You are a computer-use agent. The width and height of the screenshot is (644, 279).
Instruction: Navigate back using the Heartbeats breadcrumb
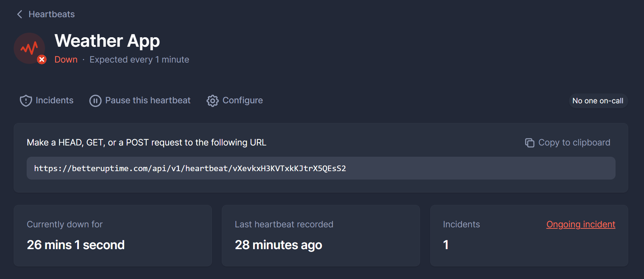tap(52, 14)
